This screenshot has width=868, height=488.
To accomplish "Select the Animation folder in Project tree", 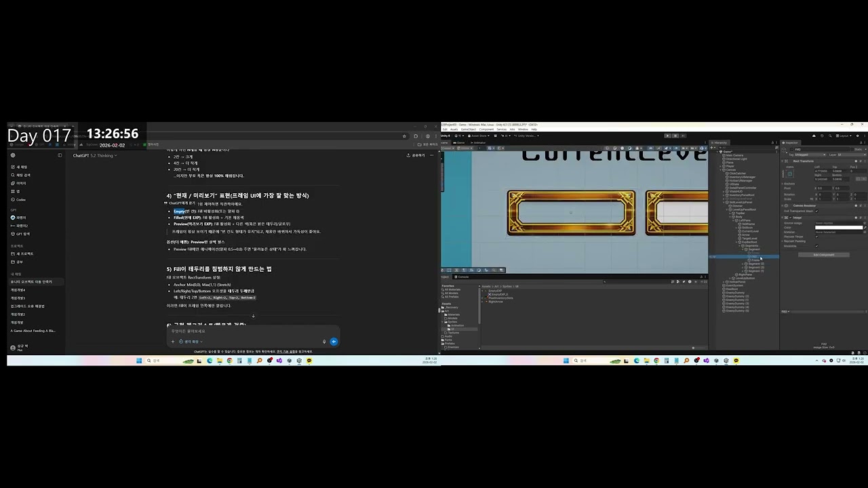I will pos(456,325).
